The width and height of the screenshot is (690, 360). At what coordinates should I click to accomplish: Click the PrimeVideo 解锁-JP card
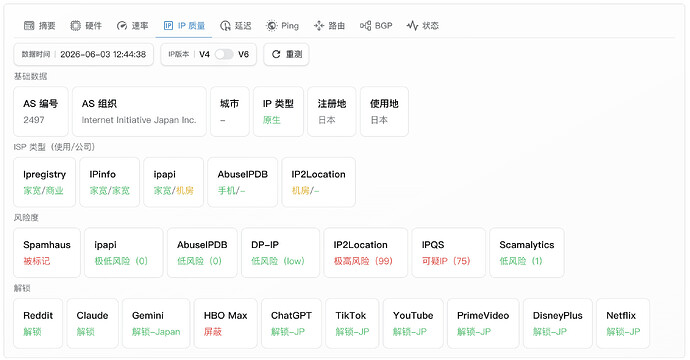click(x=483, y=323)
